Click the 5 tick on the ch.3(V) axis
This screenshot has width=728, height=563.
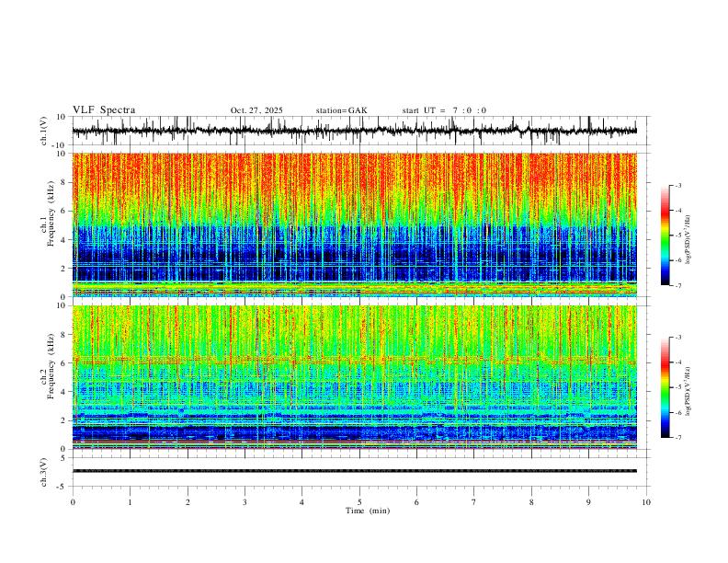(x=64, y=457)
